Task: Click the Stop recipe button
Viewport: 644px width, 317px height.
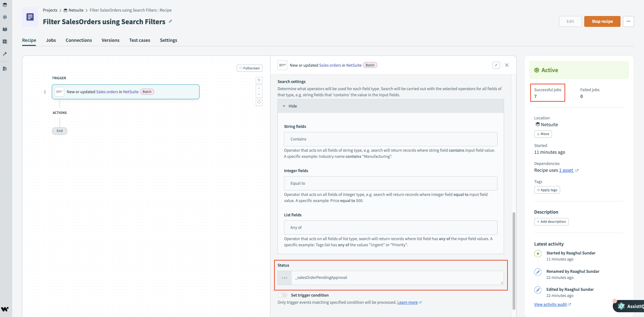Action: coord(602,21)
